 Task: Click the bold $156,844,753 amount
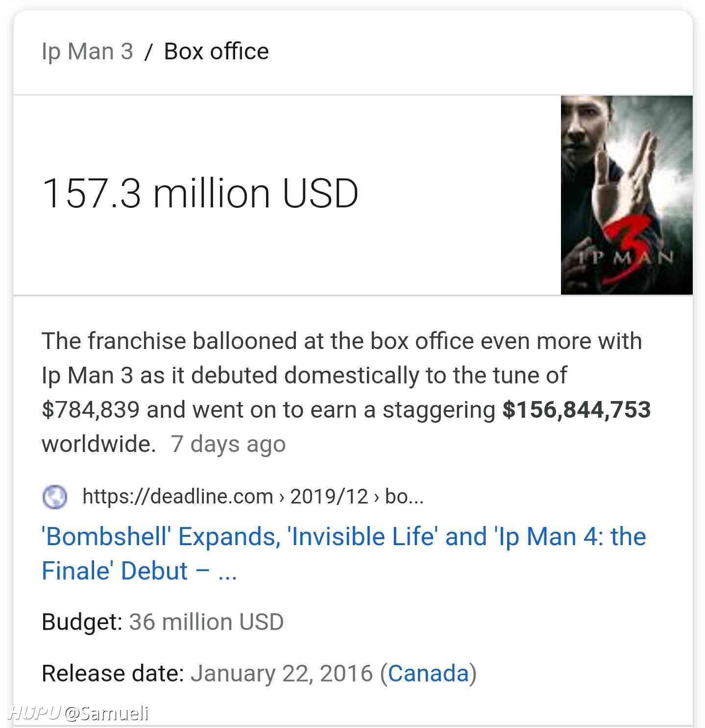(x=577, y=409)
